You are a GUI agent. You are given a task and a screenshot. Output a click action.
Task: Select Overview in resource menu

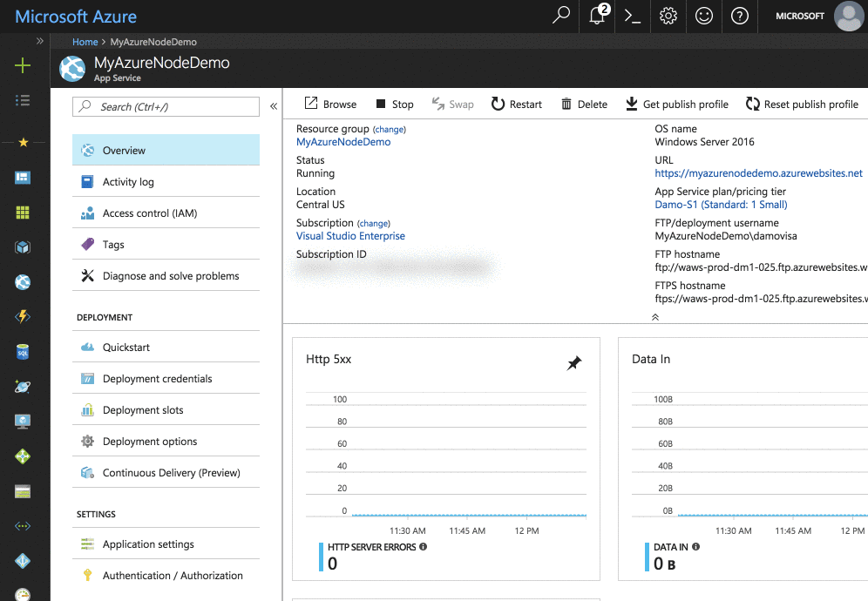click(x=166, y=150)
